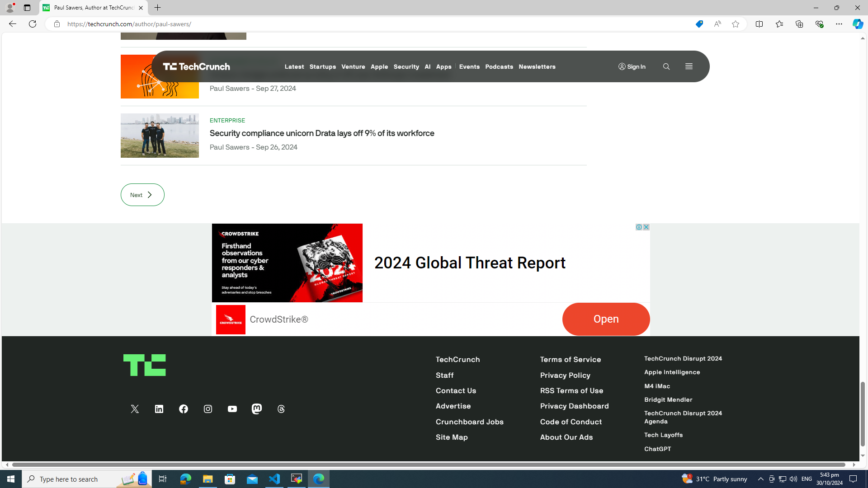Open Tab actions menu
The width and height of the screenshot is (868, 488).
pyautogui.click(x=27, y=8)
